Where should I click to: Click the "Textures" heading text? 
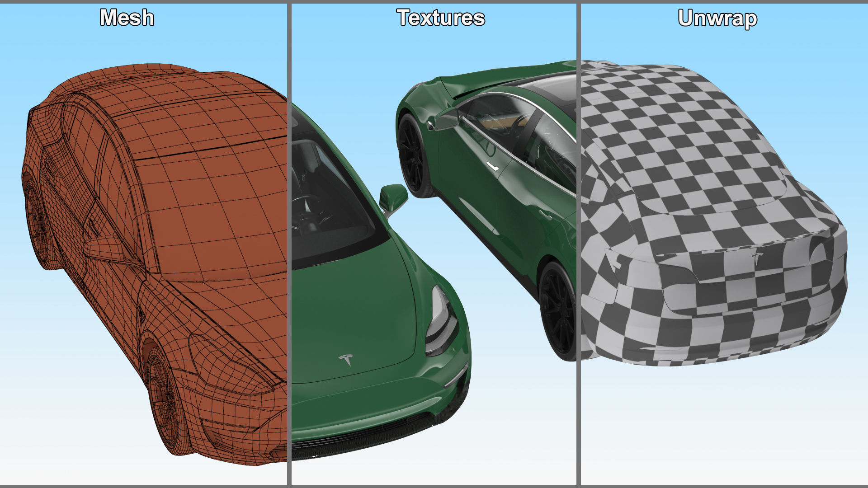[x=441, y=18]
